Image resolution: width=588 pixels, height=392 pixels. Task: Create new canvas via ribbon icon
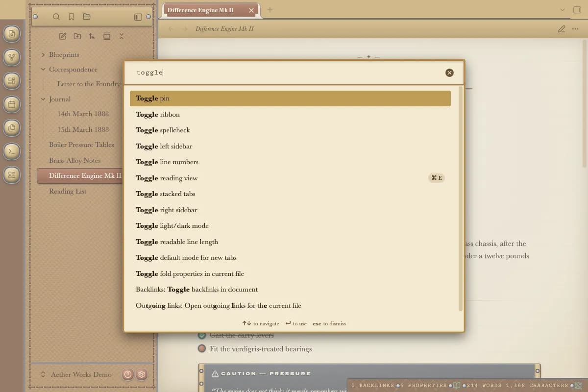pyautogui.click(x=12, y=81)
